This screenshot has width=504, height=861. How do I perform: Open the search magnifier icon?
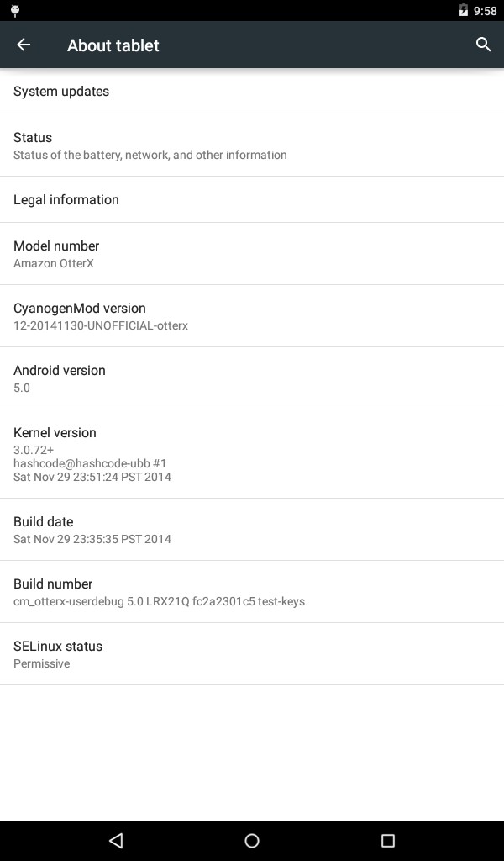click(483, 45)
